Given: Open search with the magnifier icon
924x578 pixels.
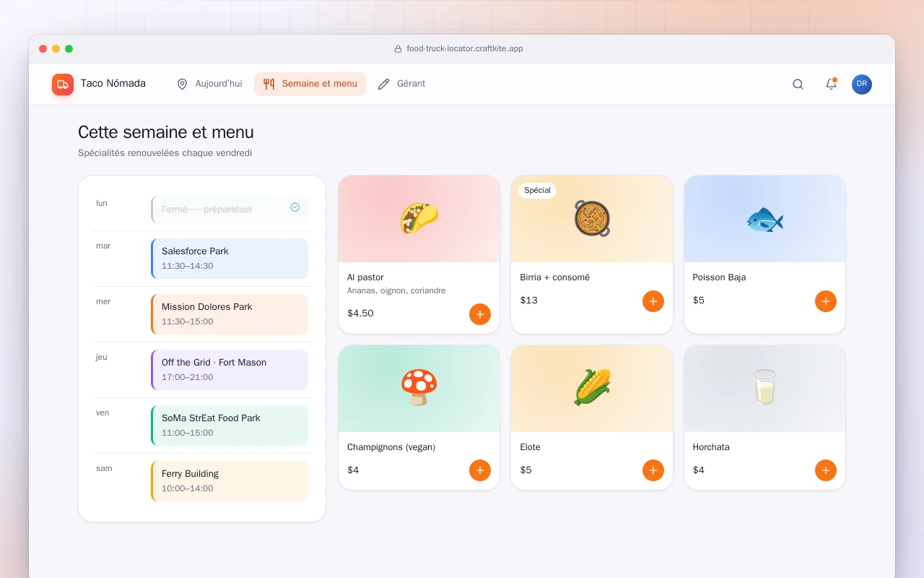Looking at the screenshot, I should tap(798, 84).
